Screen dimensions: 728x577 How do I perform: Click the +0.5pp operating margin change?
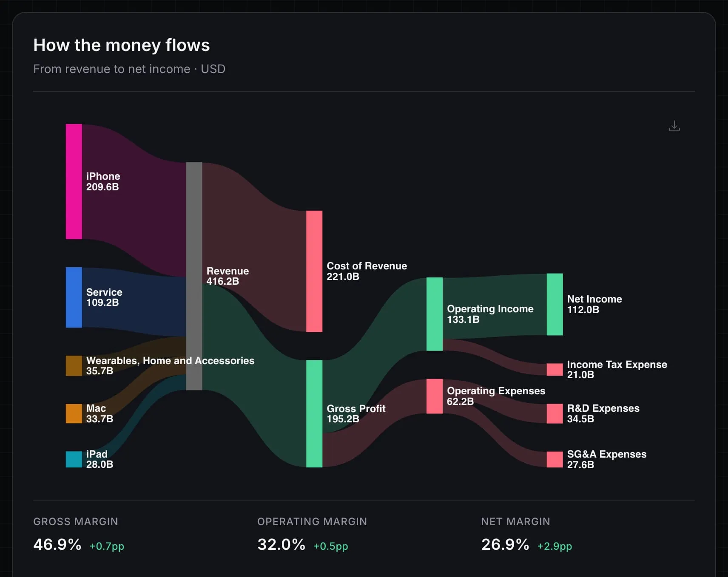click(x=331, y=546)
